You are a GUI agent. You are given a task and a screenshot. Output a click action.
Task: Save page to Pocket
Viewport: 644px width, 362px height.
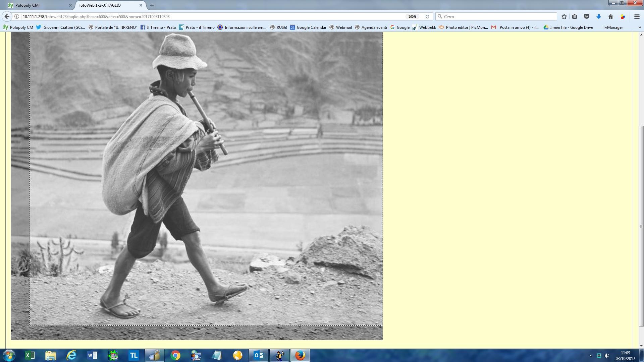coord(587,16)
